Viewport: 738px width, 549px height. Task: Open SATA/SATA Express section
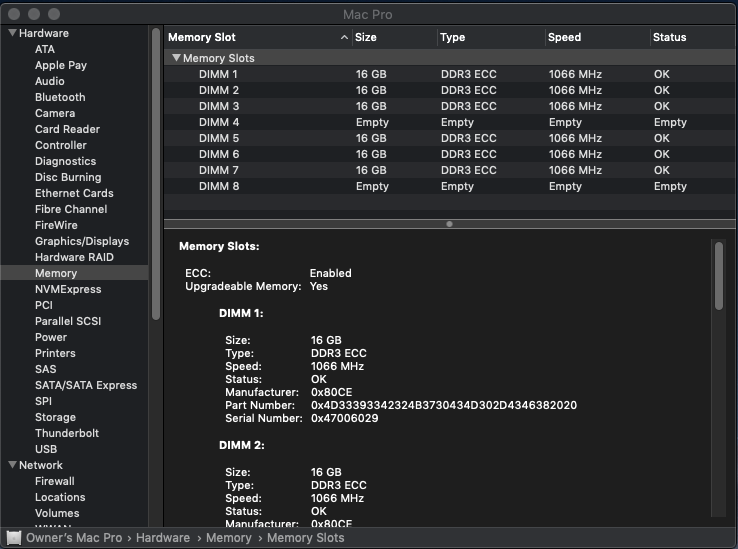pyautogui.click(x=86, y=385)
